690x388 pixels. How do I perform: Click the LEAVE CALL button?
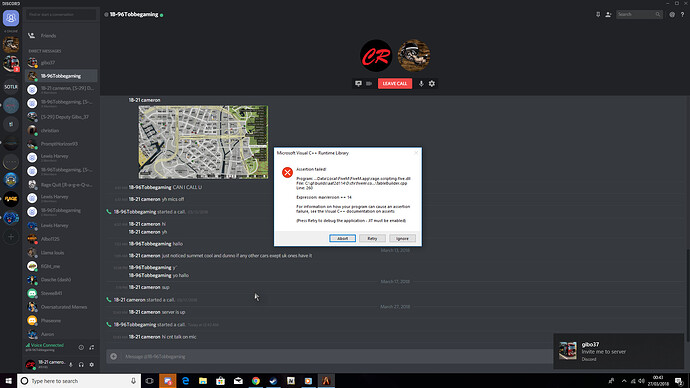(395, 84)
